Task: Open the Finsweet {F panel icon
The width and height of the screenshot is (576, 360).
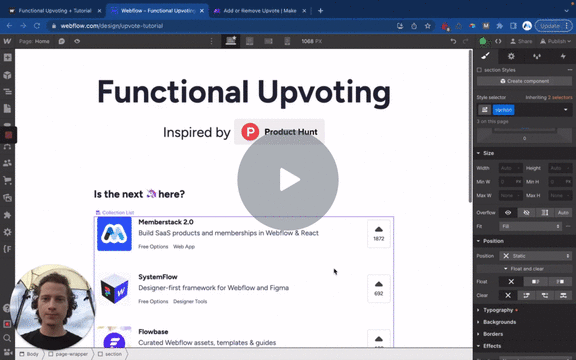Action: coord(7,249)
